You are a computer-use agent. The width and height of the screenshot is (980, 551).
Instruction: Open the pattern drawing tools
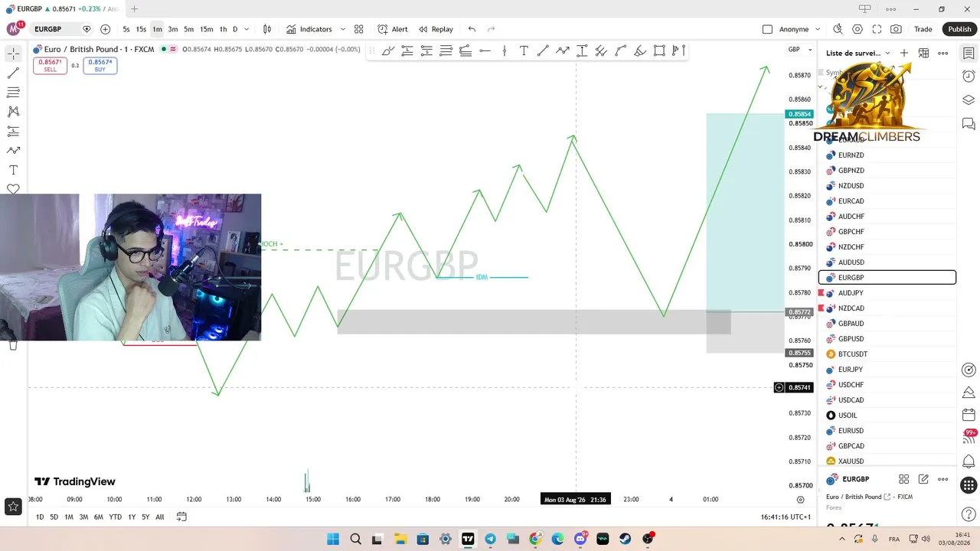[13, 112]
